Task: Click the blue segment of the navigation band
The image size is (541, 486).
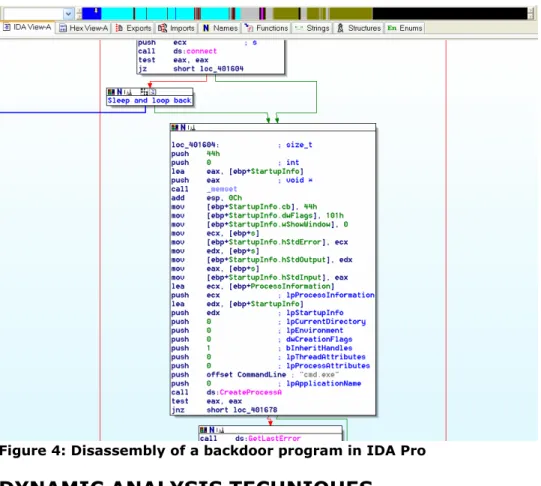Action: pos(91,13)
